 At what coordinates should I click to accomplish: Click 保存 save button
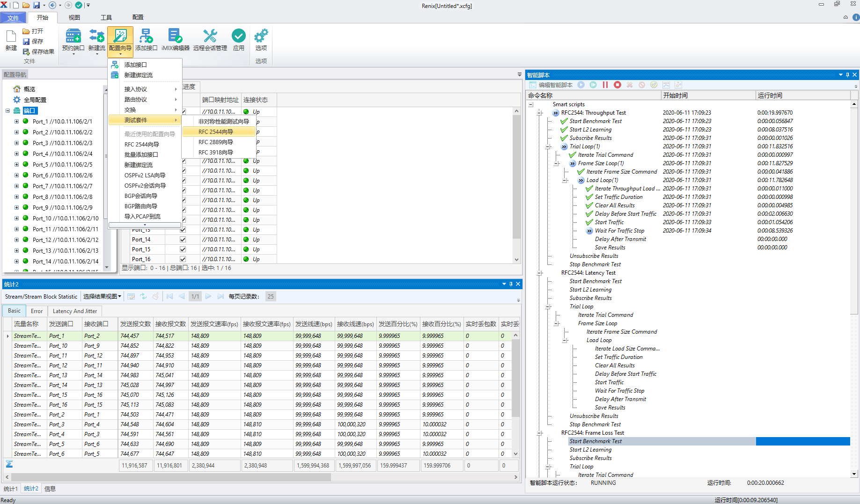coord(33,41)
